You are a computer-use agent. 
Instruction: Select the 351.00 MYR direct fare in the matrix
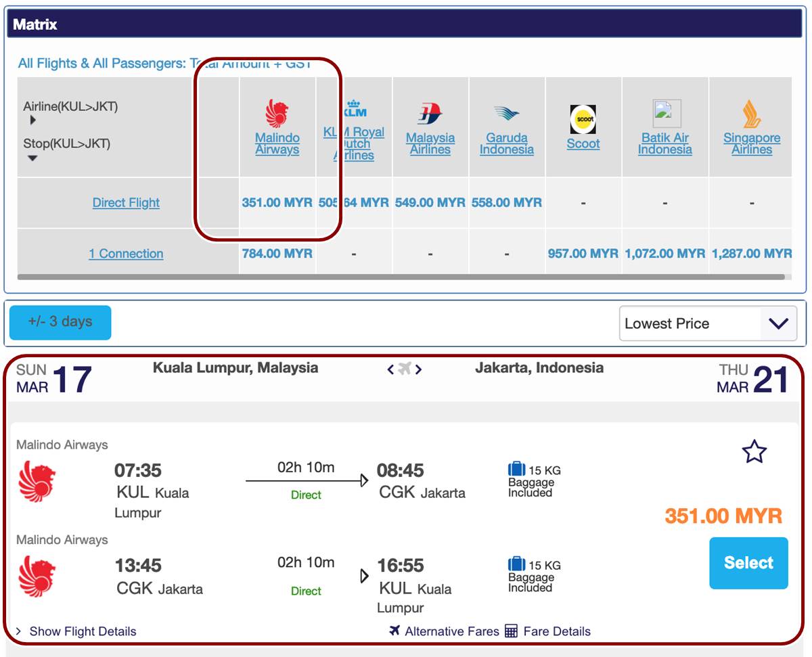277,202
